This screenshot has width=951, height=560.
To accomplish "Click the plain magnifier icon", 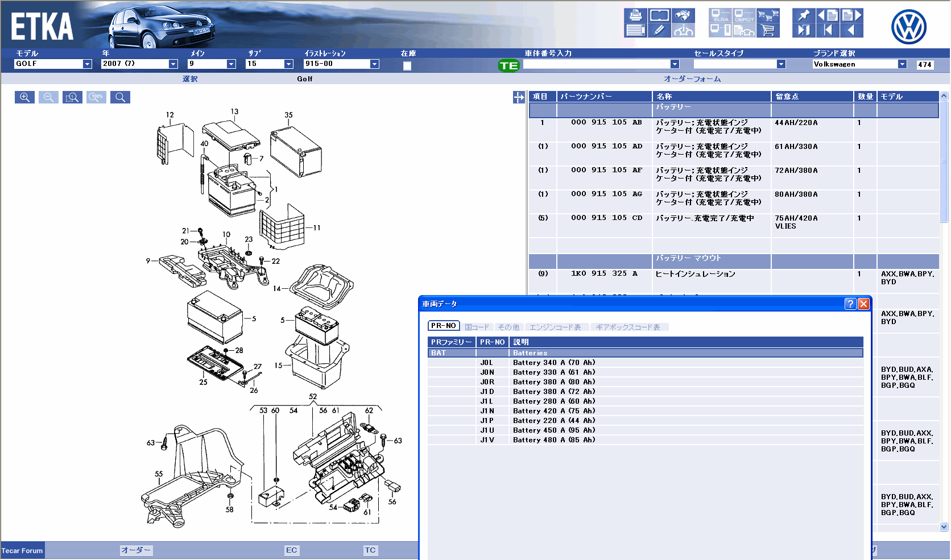I will click(x=120, y=97).
